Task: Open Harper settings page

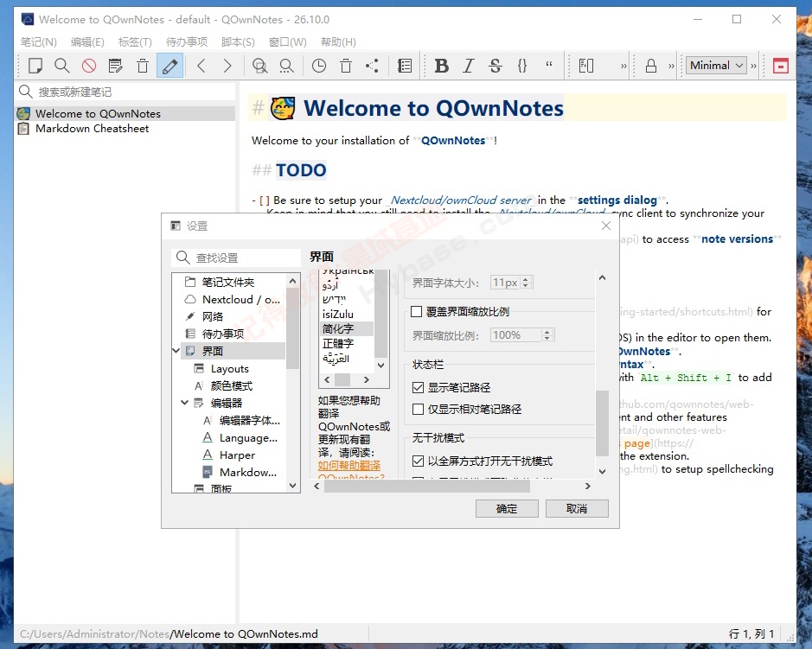Action: [237, 455]
